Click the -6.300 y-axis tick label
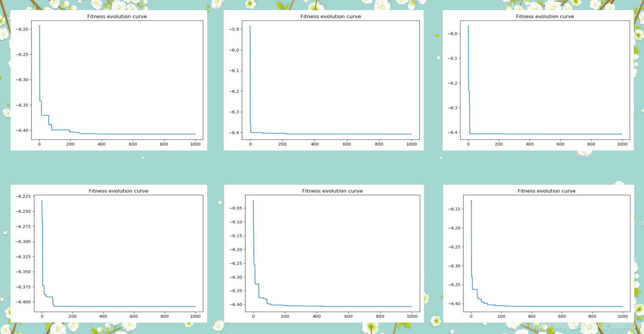Image resolution: width=644 pixels, height=334 pixels. tap(23, 241)
